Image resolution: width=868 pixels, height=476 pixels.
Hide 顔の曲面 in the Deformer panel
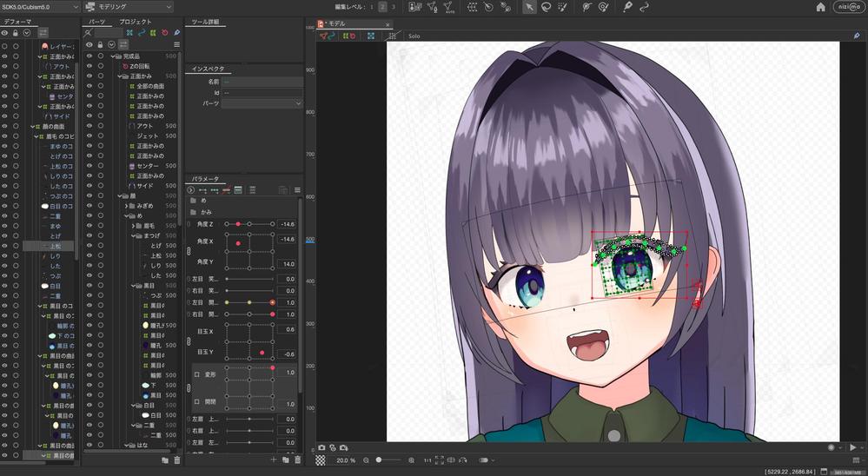pyautogui.click(x=4, y=126)
